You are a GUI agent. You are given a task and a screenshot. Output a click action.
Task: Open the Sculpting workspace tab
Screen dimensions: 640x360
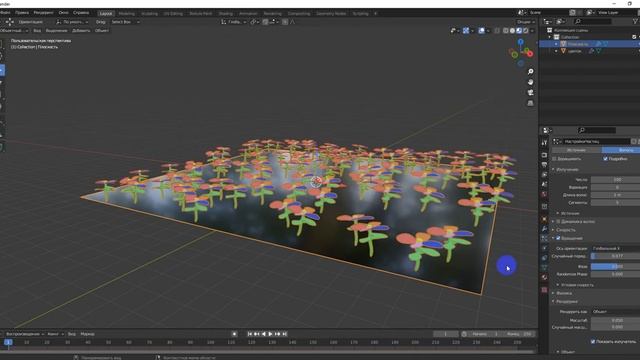point(149,13)
